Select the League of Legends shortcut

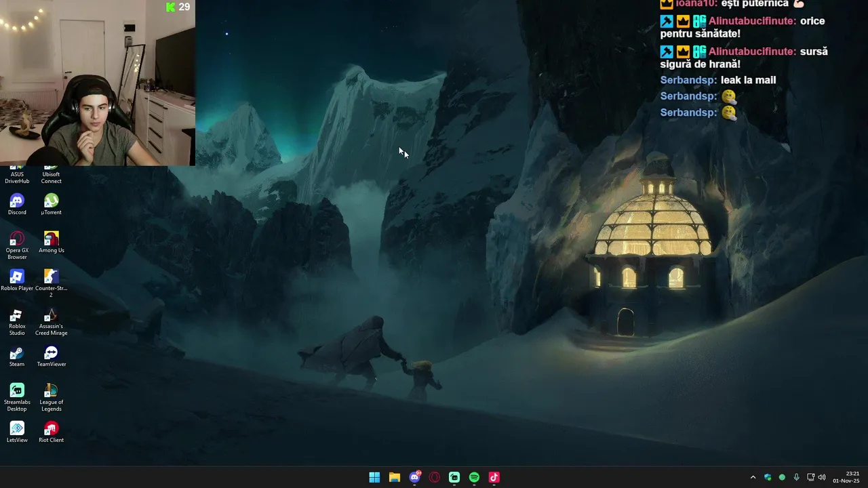pyautogui.click(x=51, y=398)
